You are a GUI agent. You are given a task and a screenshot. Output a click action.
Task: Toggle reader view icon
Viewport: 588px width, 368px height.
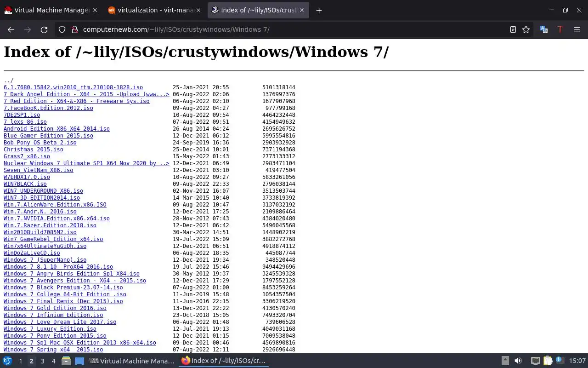[513, 29]
